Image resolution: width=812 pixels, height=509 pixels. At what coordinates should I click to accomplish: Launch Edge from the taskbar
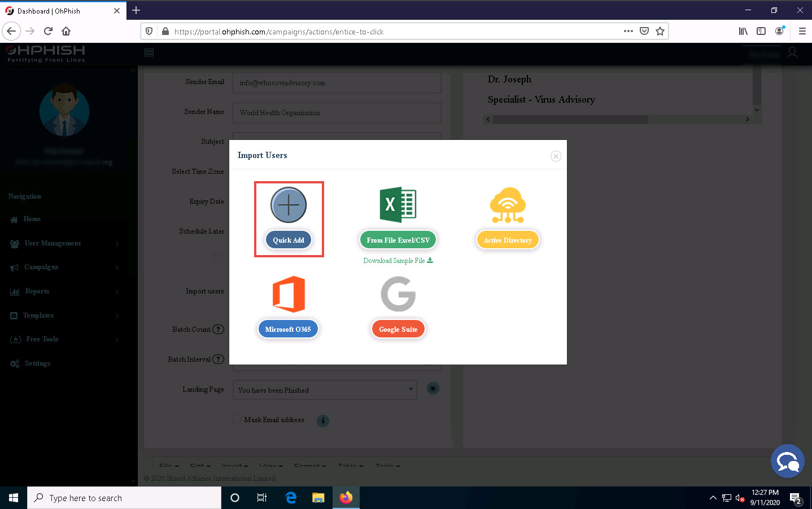tap(291, 498)
